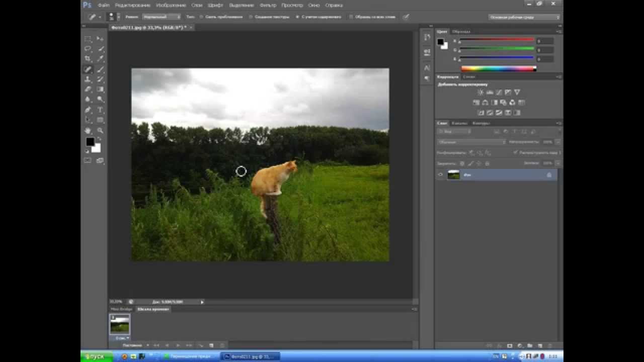The image size is (644, 362).
Task: Open the Фильтр menu
Action: point(268,5)
